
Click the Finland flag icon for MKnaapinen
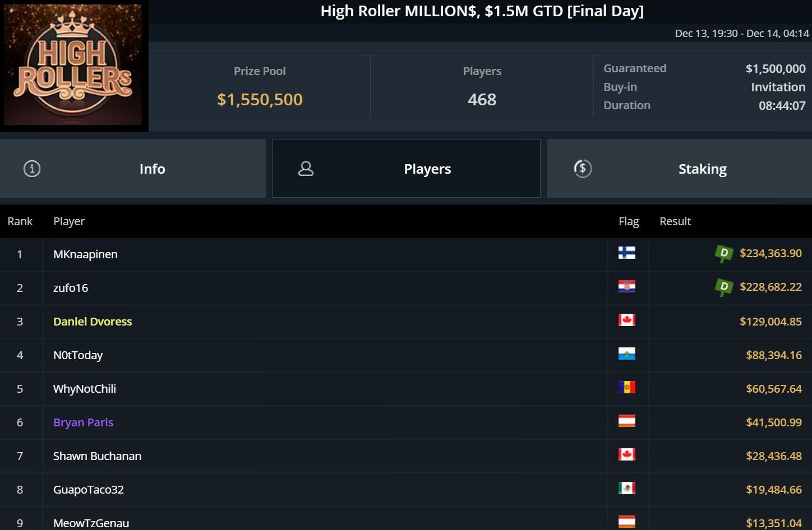pyautogui.click(x=626, y=253)
